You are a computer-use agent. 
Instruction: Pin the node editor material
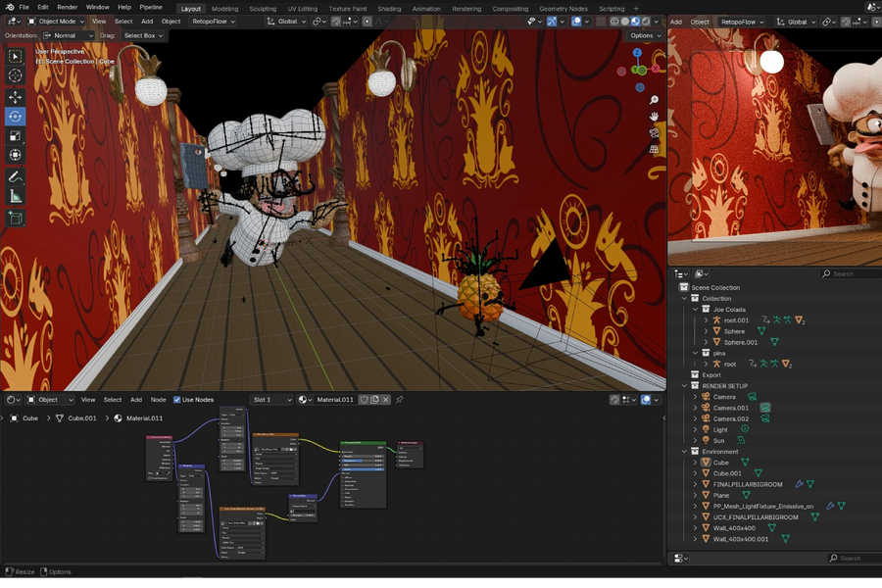tap(400, 400)
